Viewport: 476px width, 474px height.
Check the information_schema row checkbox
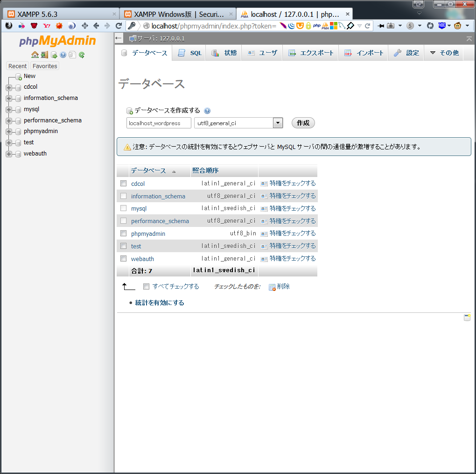(x=124, y=196)
